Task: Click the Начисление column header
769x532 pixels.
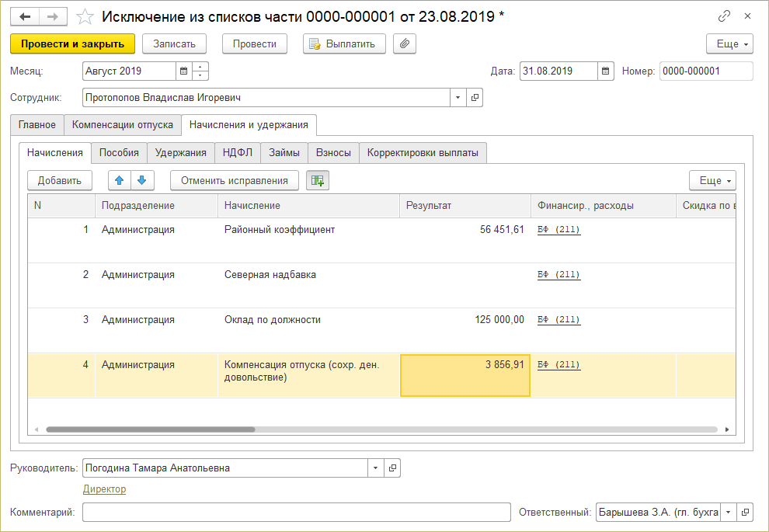Action: [x=309, y=206]
